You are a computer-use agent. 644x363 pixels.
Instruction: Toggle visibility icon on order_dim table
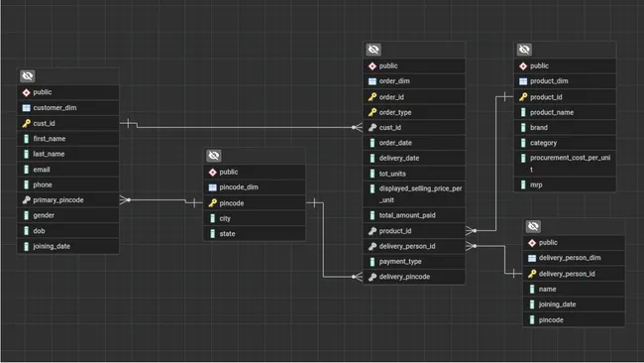[374, 50]
